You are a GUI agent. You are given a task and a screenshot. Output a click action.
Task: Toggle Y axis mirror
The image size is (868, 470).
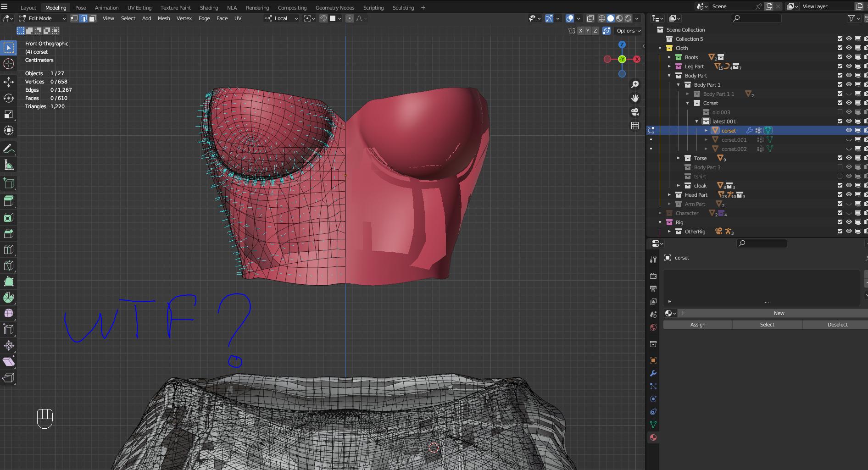tap(588, 31)
